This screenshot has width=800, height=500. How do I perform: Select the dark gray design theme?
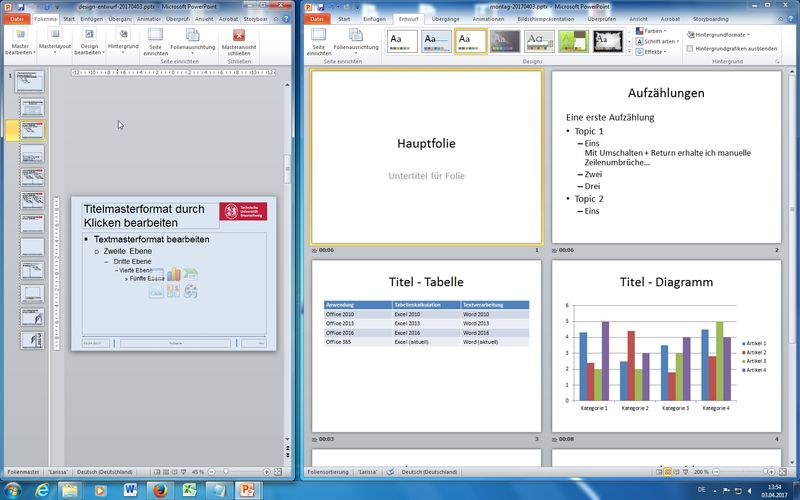click(x=504, y=40)
